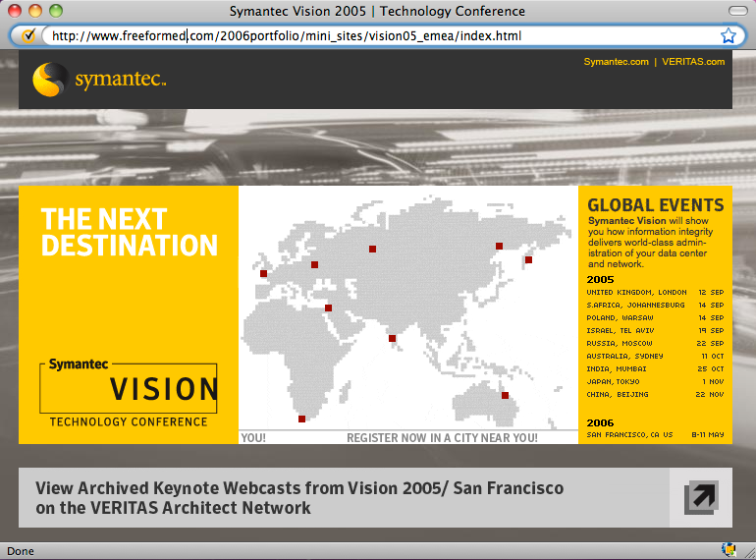
Task: Open the arrow icon for archived webcasts
Action: [701, 497]
